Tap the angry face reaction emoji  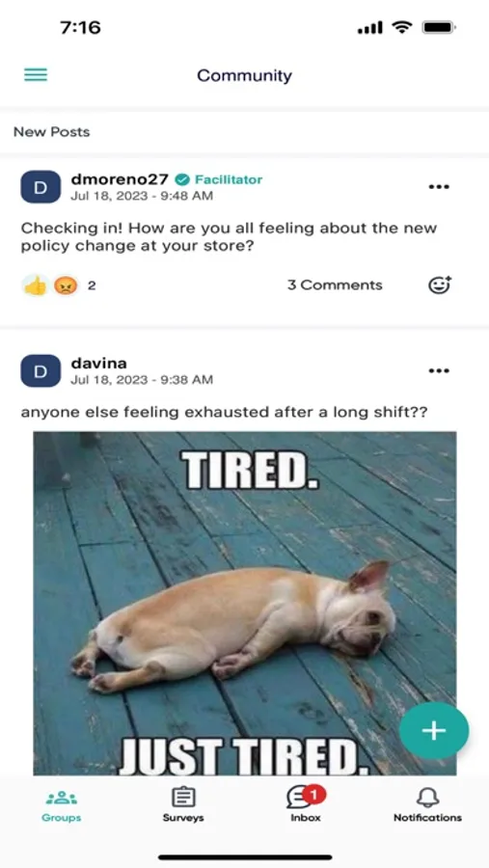pyautogui.click(x=66, y=285)
